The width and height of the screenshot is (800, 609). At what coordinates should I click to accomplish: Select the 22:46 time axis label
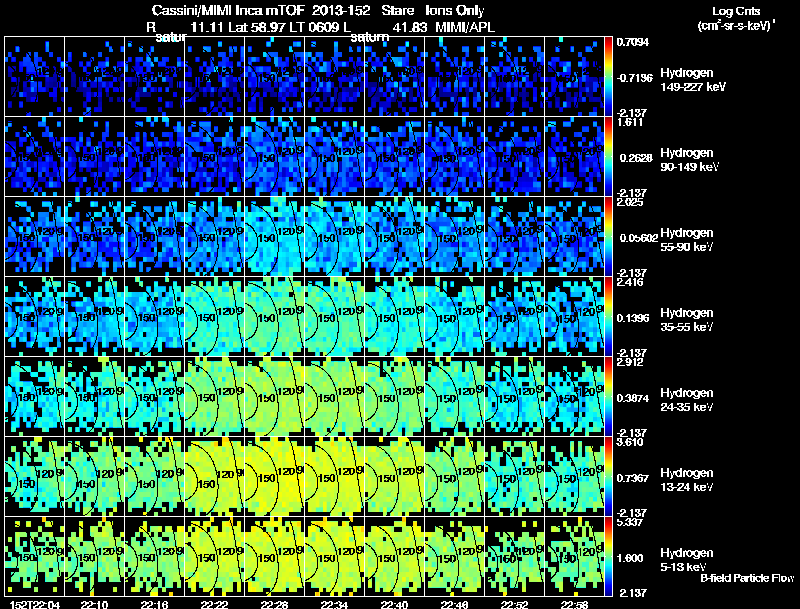point(454,605)
